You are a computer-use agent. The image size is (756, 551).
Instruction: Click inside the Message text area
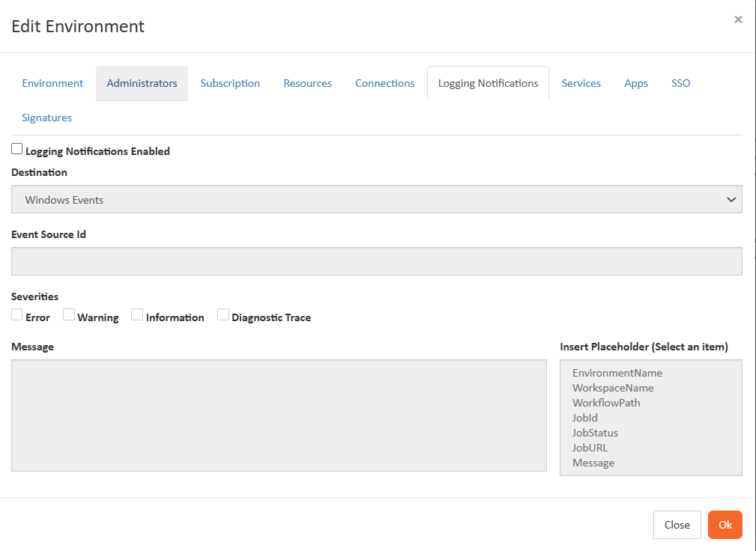point(279,415)
